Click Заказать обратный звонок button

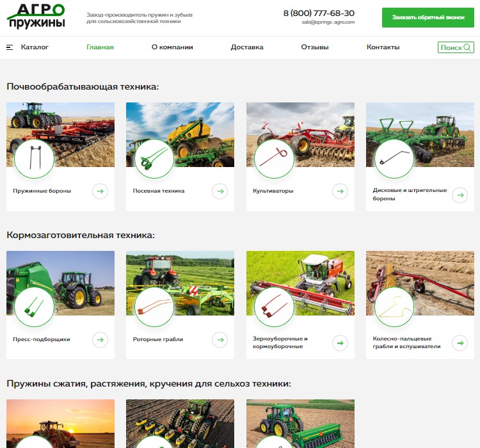pos(428,17)
